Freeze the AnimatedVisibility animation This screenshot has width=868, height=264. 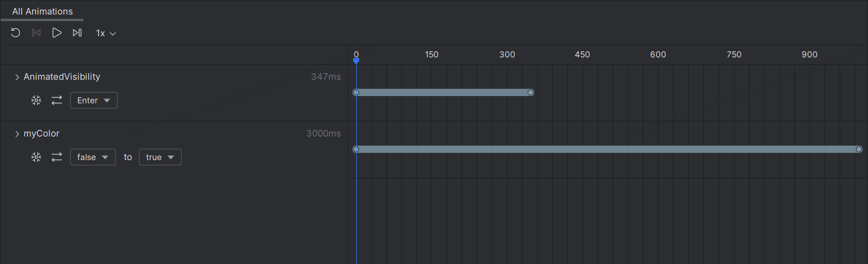[36, 100]
